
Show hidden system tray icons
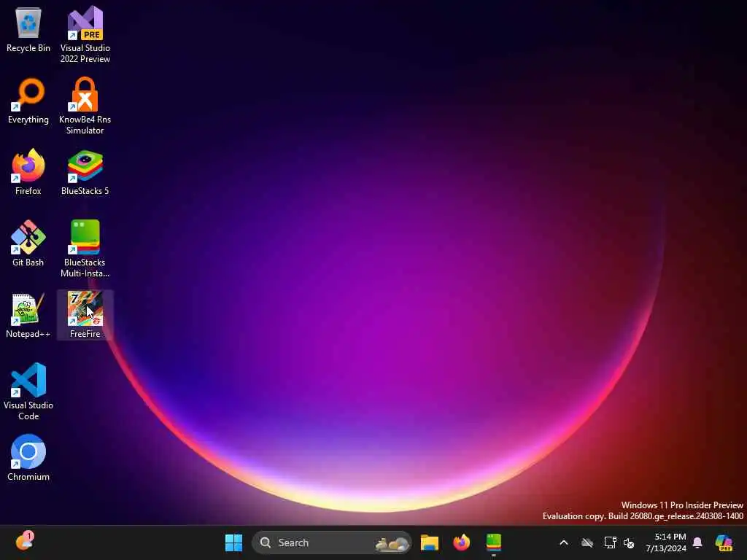tap(564, 542)
